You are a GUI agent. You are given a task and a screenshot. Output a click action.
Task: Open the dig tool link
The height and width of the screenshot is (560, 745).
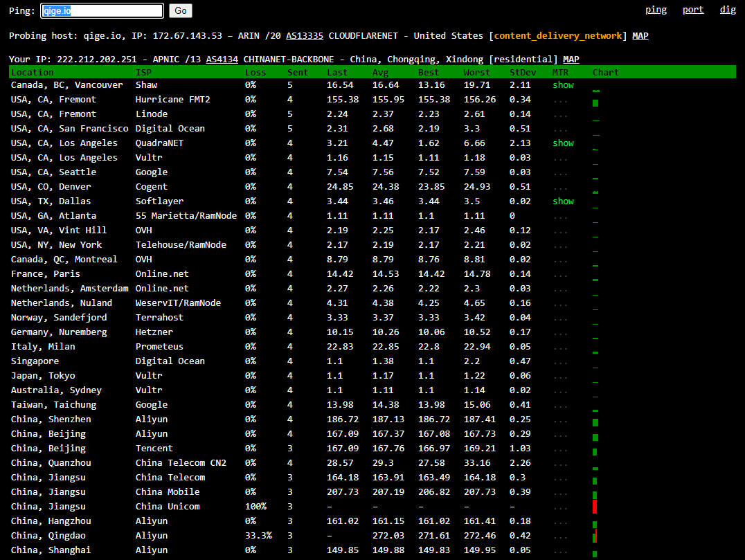(x=728, y=10)
